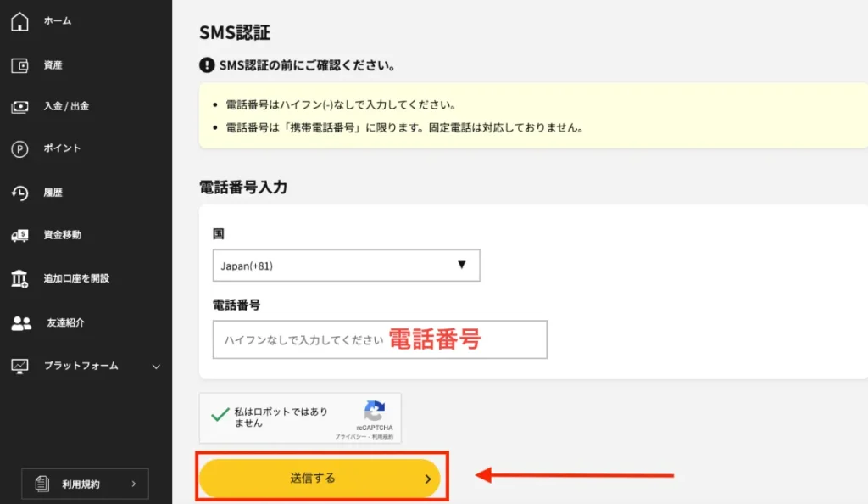868x504 pixels.
Task: Toggle the 私はロボットではありません reCAPTCHA checkbox
Action: 220,414
